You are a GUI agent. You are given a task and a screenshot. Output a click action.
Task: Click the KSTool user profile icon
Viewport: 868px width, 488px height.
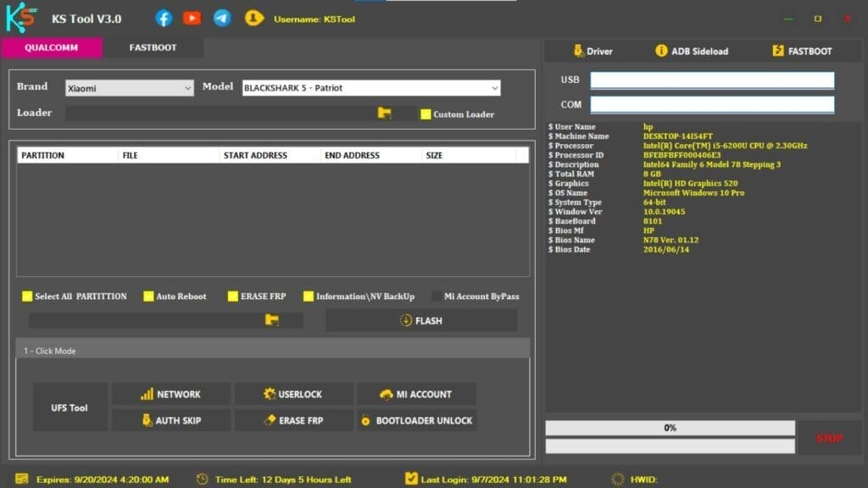coord(253,17)
